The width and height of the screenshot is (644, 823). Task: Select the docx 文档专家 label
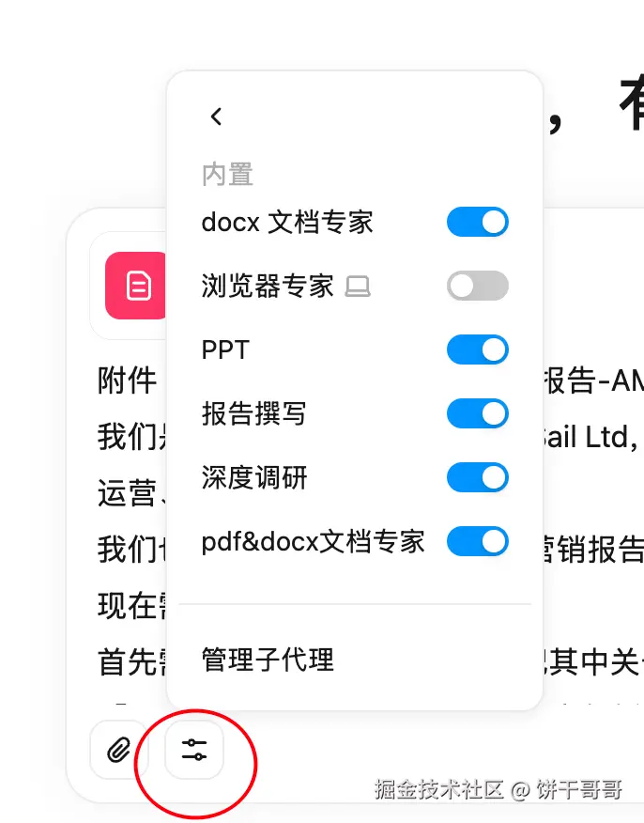287,222
